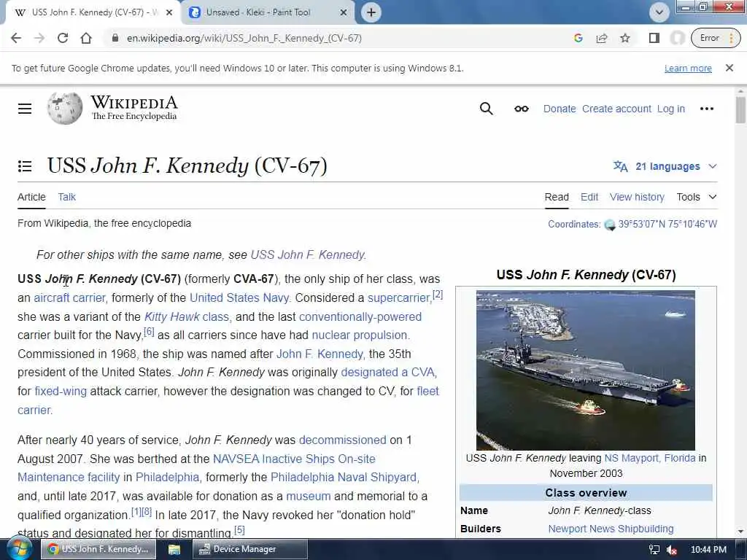
Task: Click the browser forward arrow
Action: [x=39, y=38]
